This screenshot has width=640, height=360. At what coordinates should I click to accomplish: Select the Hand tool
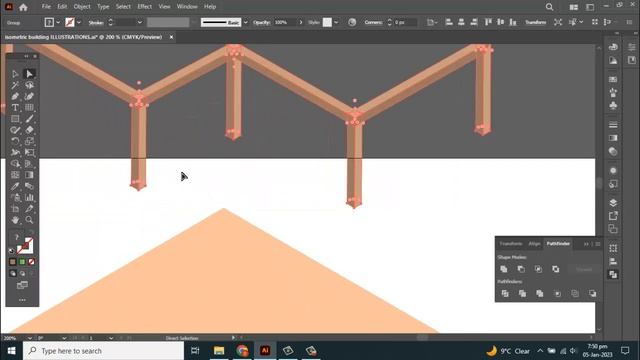[15, 220]
